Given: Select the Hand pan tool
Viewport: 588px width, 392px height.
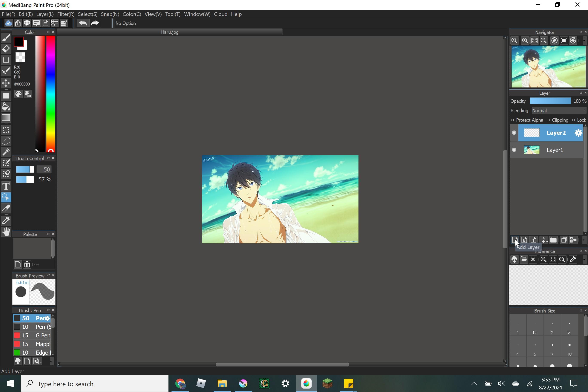Looking at the screenshot, I should click(6, 232).
